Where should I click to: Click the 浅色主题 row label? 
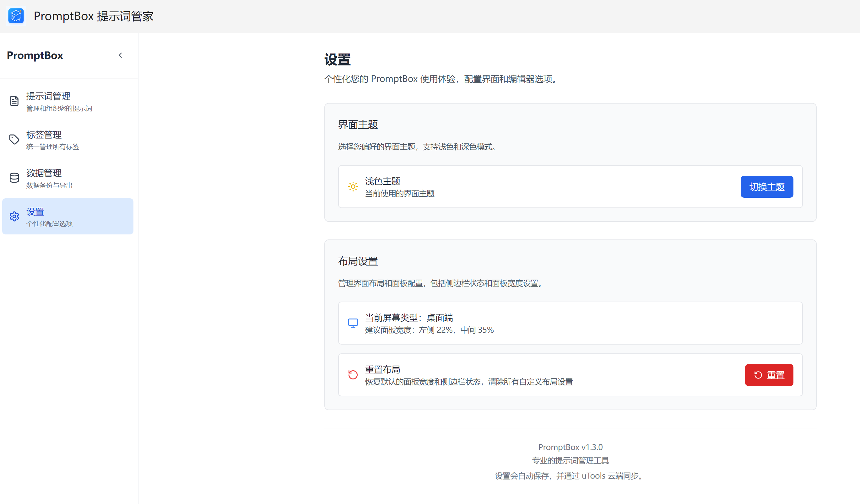(382, 181)
